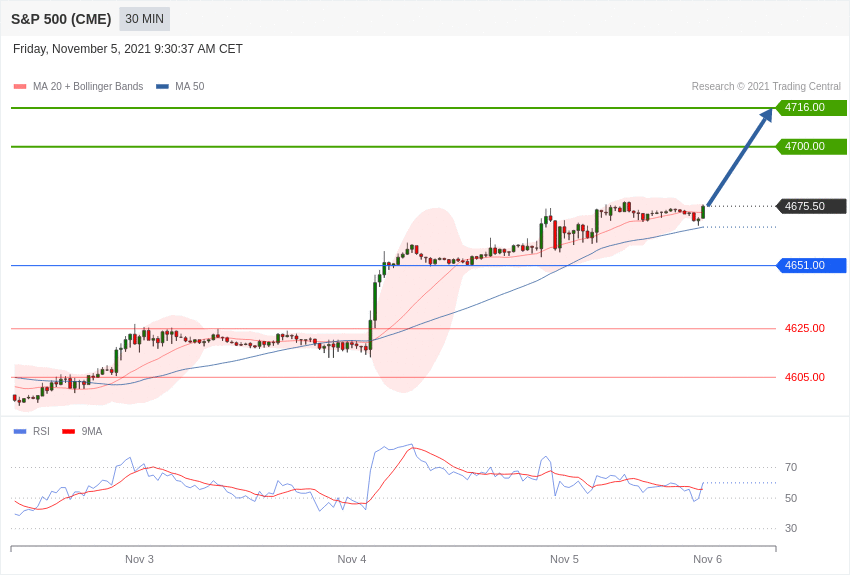850x576 pixels.
Task: Click the 4605.00 support level label
Action: pyautogui.click(x=804, y=377)
